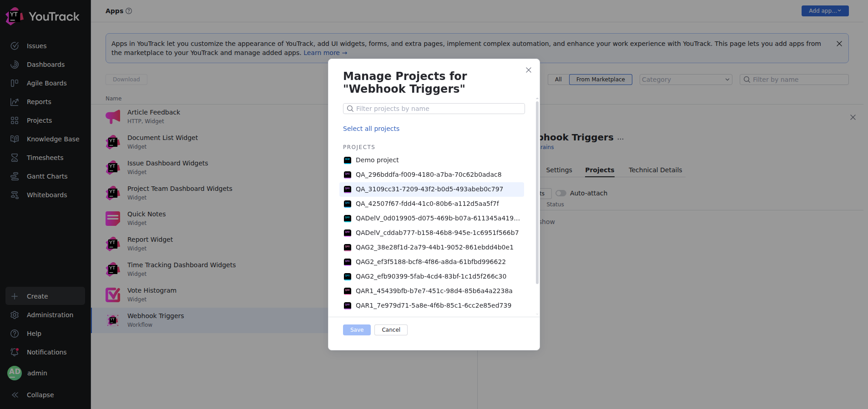Switch to the Settings tab
The height and width of the screenshot is (409, 868).
(559, 170)
